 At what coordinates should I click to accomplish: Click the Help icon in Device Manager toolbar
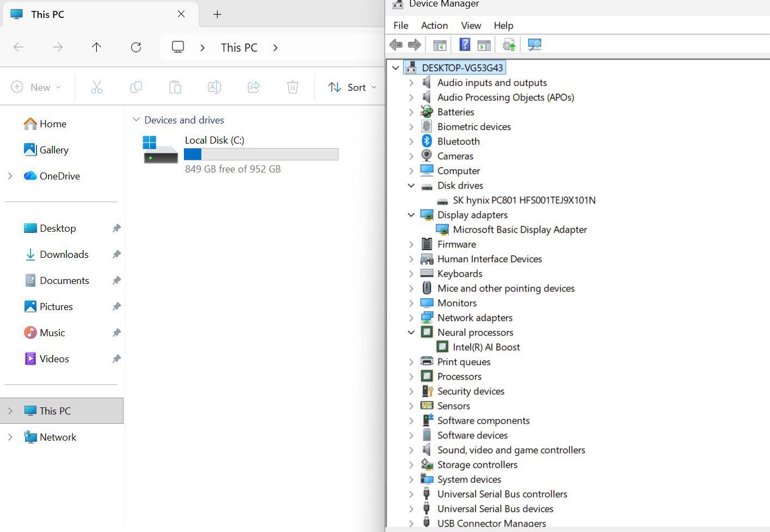(x=465, y=45)
